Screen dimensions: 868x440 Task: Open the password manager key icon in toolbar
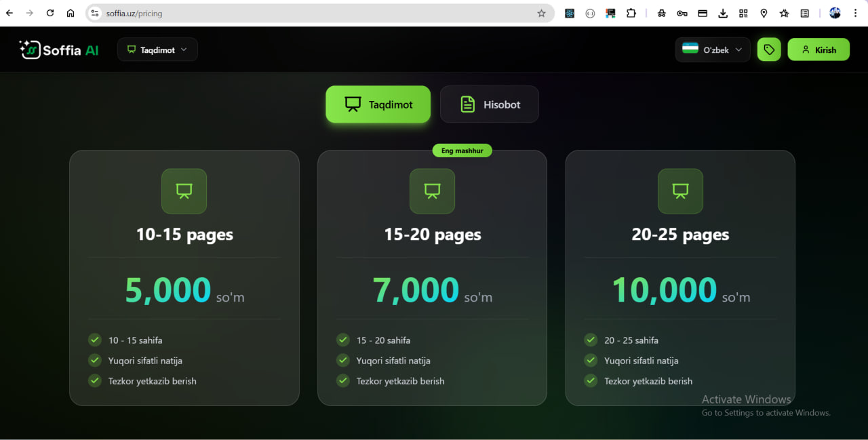682,13
